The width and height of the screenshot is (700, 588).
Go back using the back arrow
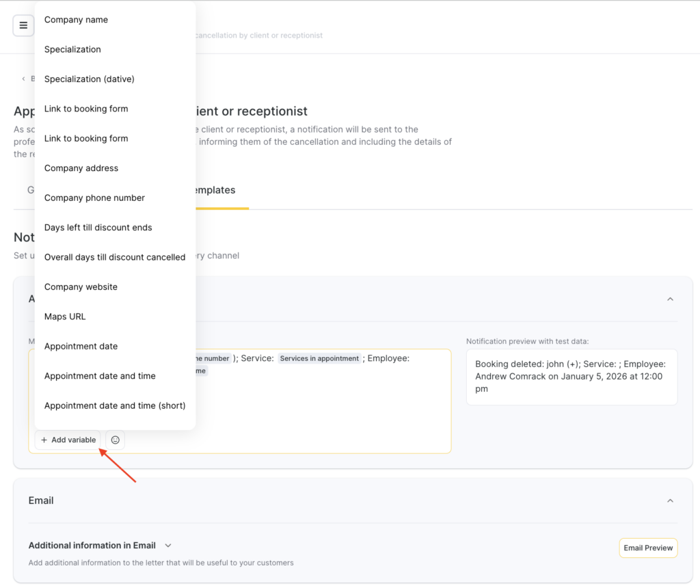(24, 79)
